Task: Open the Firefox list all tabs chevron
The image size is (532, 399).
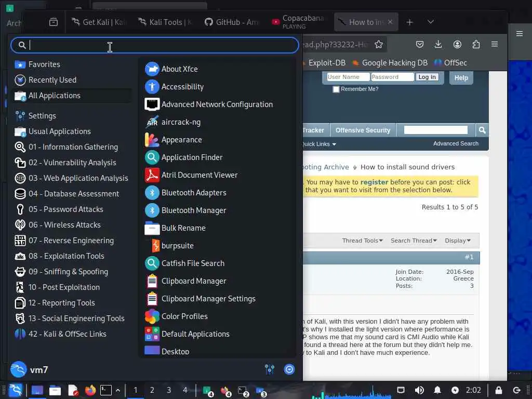Action: point(431,22)
